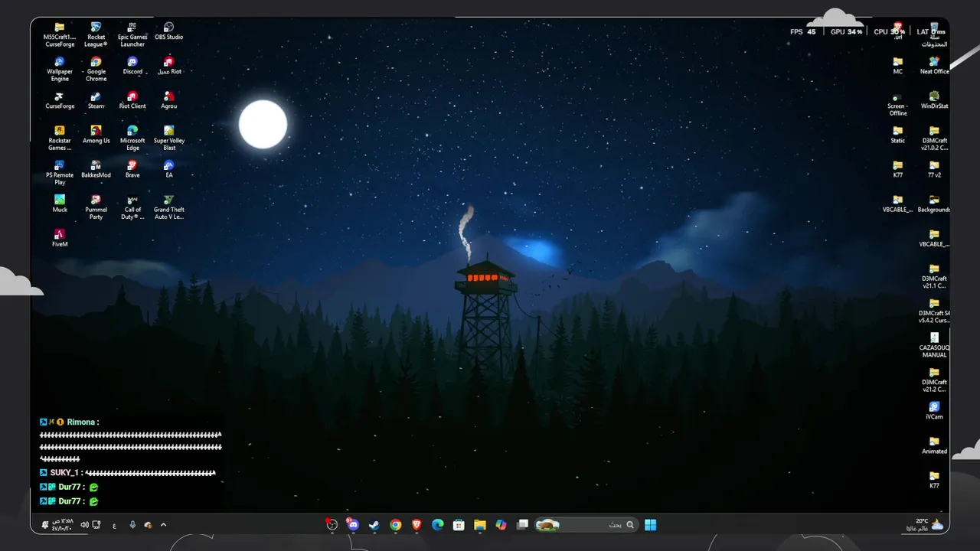Click the Rimona chat username

click(x=80, y=422)
